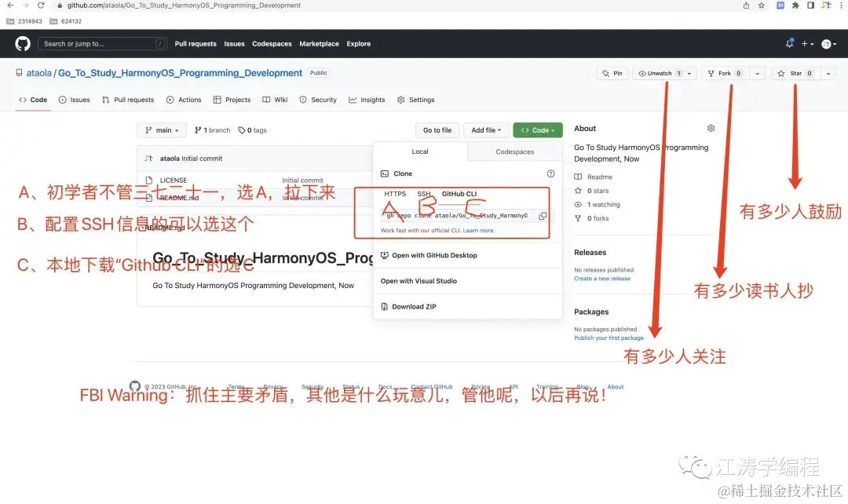Download ZIP of the repository

coord(409,307)
